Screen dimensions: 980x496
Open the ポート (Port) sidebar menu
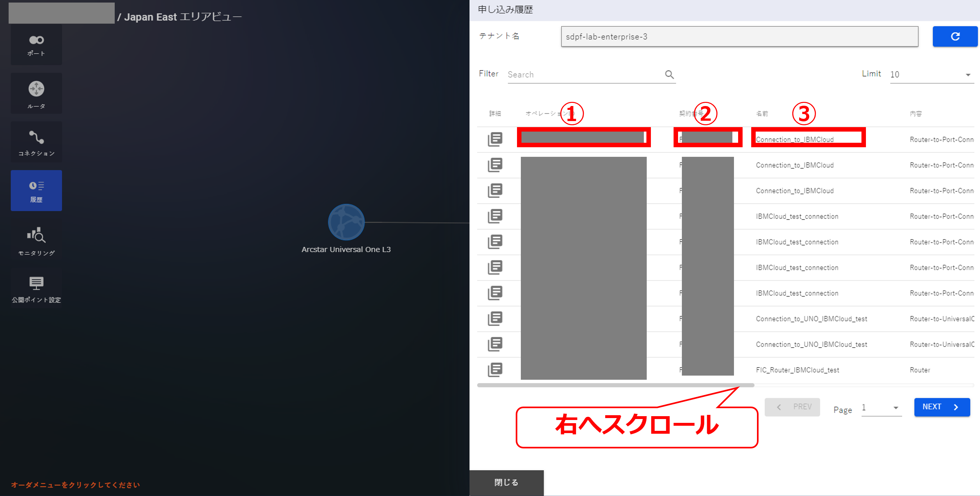click(x=36, y=44)
